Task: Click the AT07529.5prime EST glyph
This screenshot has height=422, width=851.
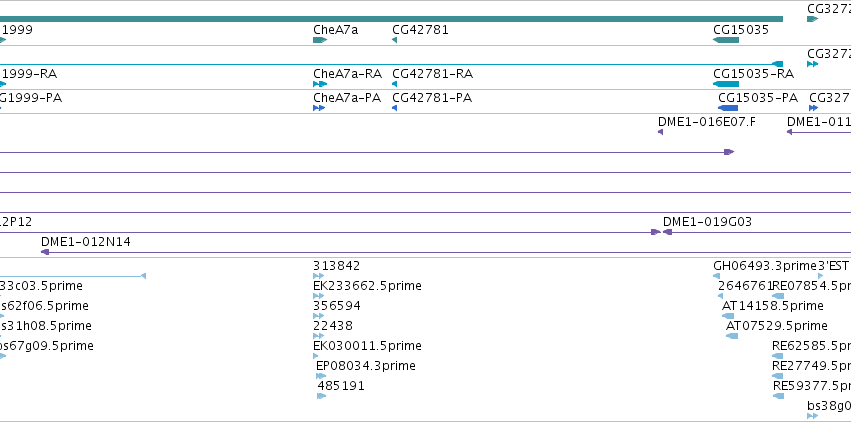Action: [732, 336]
